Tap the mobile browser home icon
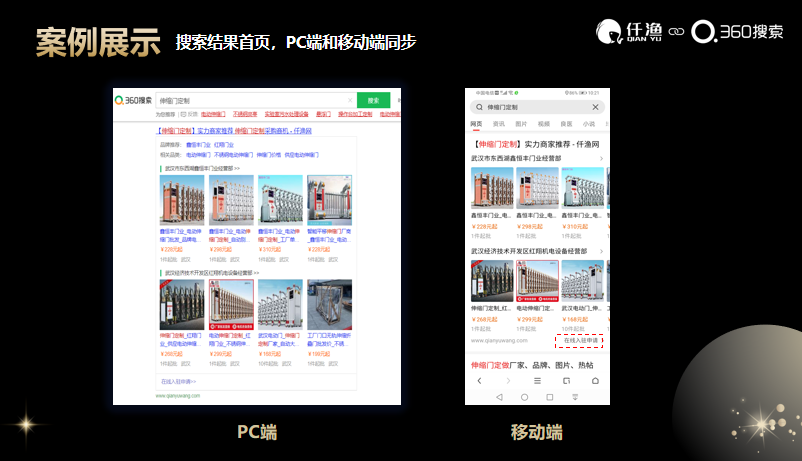 point(595,381)
